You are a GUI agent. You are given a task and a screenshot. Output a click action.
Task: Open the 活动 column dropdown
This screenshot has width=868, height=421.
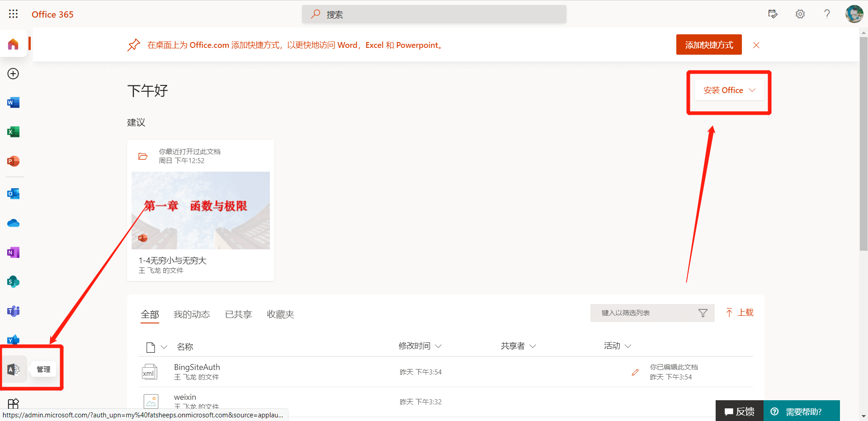627,346
